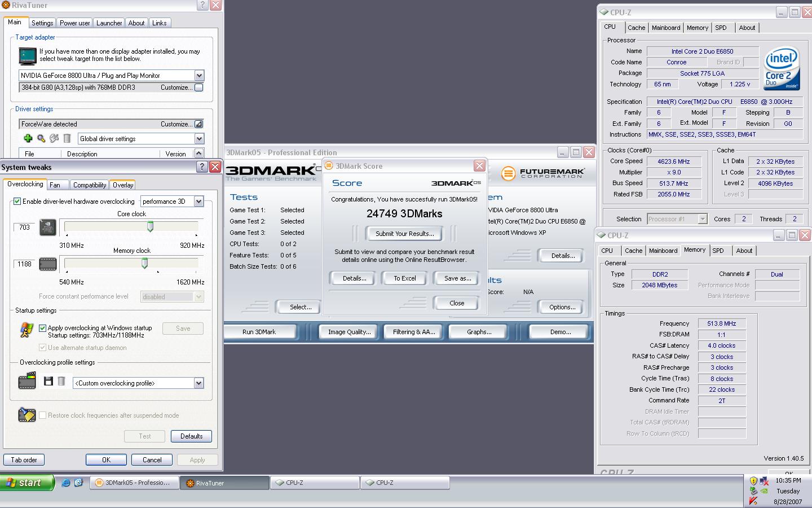The image size is (812, 508).
Task: Click the help question mark in RivaTuner title bar
Action: coord(203,5)
